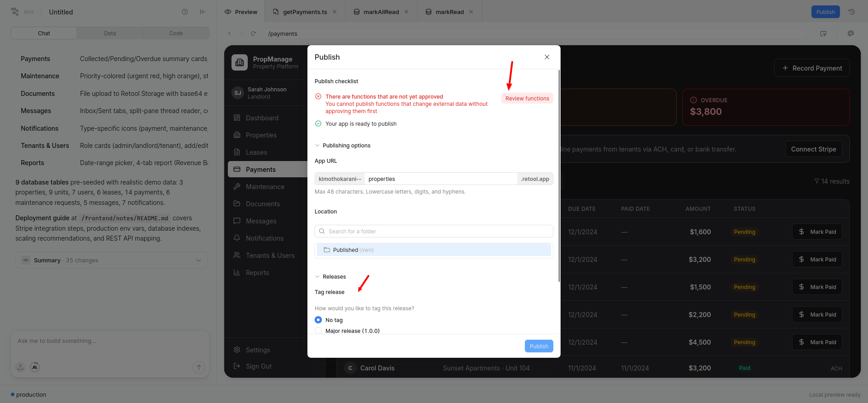
Task: Click the /payments URL bar
Action: [x=534, y=33]
